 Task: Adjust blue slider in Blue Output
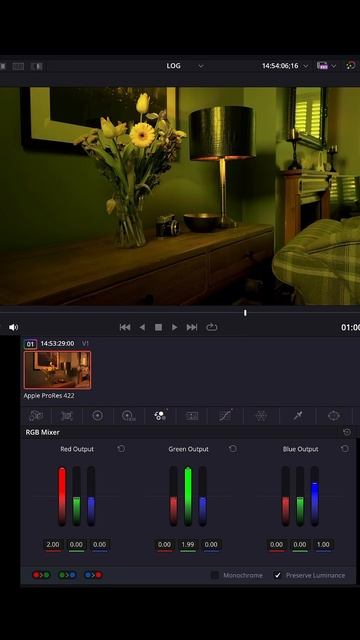tap(314, 496)
